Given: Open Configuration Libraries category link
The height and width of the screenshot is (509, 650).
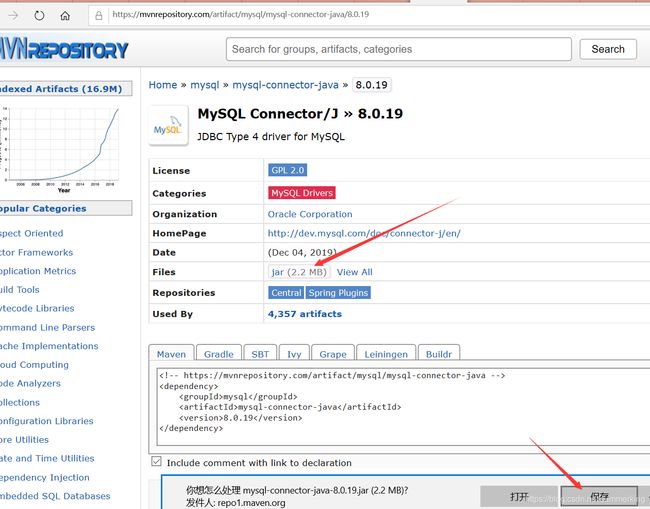Looking at the screenshot, I should (46, 421).
